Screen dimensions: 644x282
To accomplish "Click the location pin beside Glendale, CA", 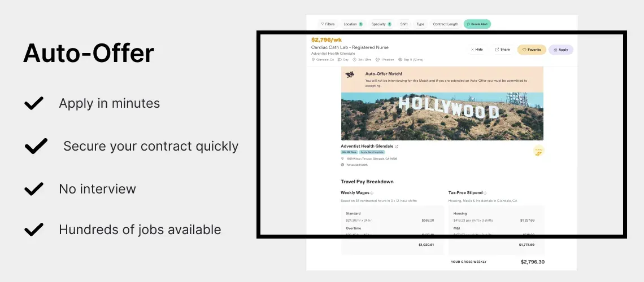I will [313, 60].
